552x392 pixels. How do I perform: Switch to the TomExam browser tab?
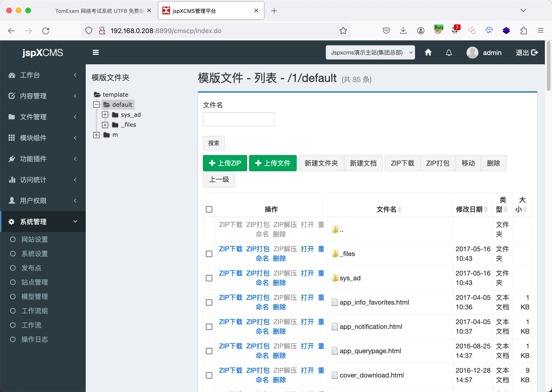(100, 11)
